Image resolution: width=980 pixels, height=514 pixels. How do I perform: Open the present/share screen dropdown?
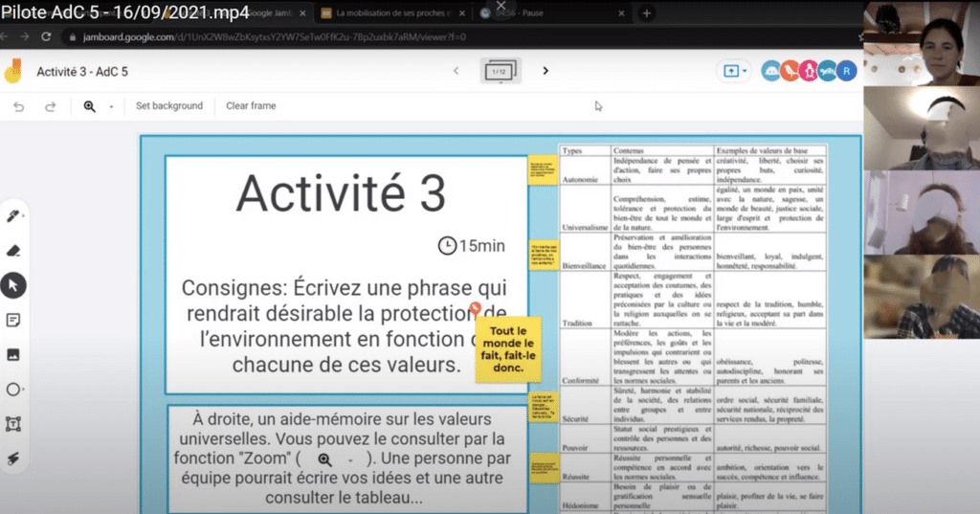pos(732,71)
